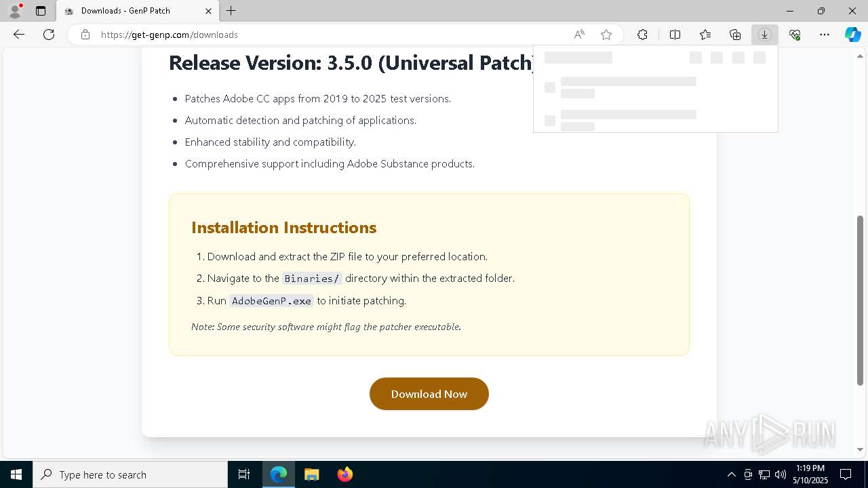The image size is (868, 488).
Task: Open the volume tray icon
Action: pyautogui.click(x=781, y=474)
